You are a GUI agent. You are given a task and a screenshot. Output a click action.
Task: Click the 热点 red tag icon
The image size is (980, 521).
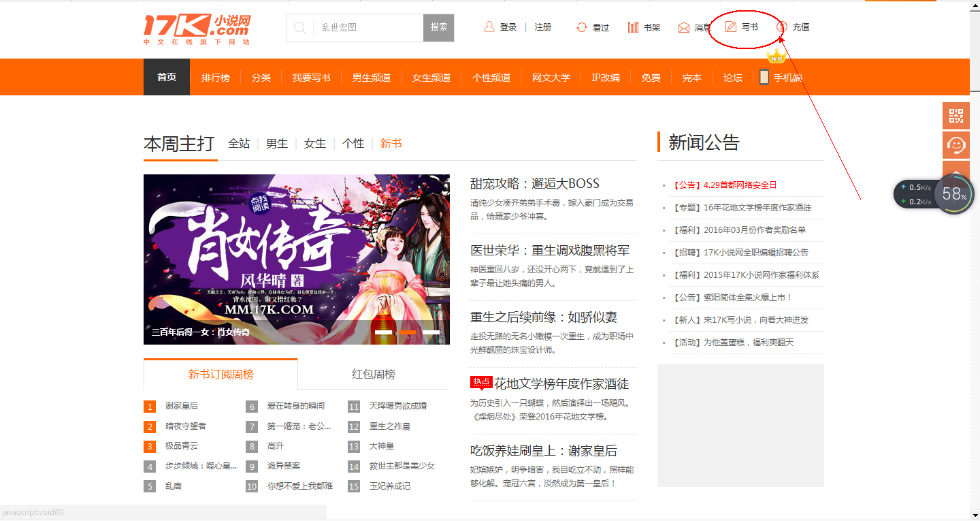[x=481, y=383]
